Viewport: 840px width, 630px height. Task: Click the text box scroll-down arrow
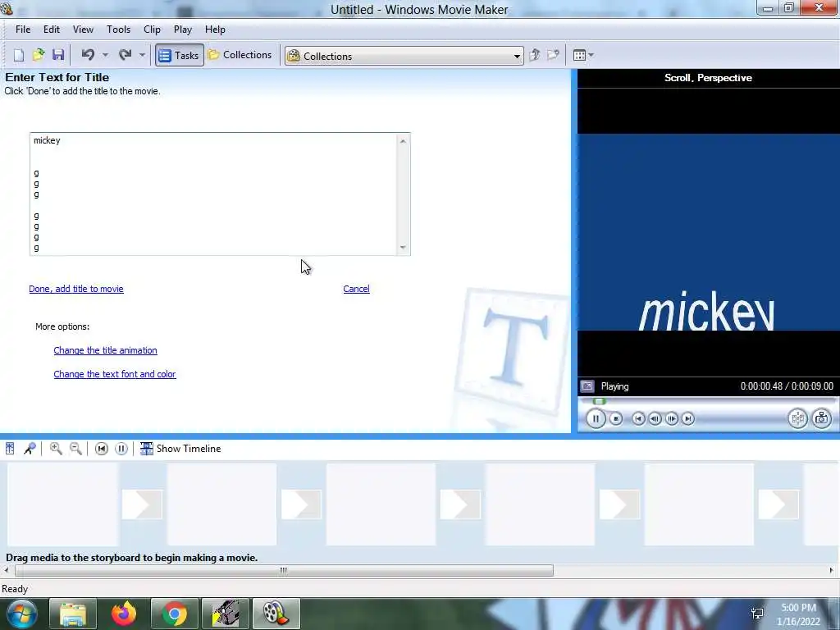(x=403, y=247)
